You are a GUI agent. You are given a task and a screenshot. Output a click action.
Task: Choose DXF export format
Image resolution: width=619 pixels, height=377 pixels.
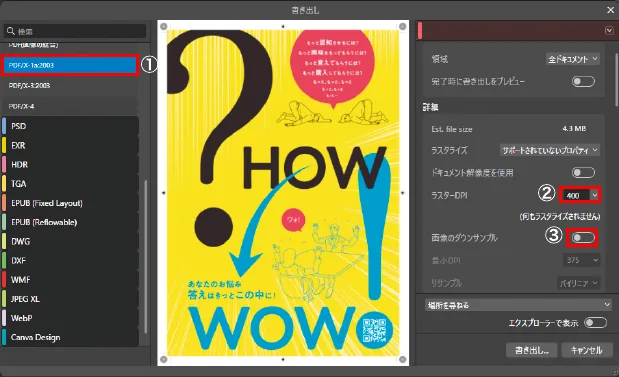pyautogui.click(x=70, y=261)
